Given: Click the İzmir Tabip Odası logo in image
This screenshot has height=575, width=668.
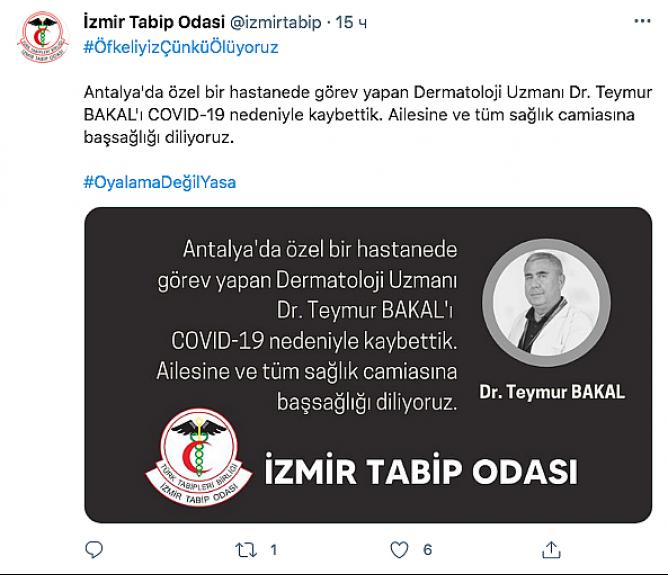Looking at the screenshot, I should click(199, 457).
